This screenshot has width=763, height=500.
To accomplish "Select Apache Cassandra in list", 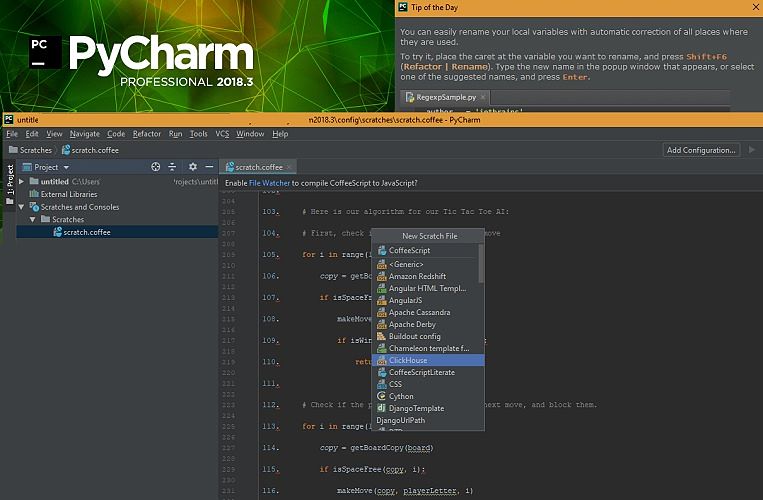I will pyautogui.click(x=428, y=312).
